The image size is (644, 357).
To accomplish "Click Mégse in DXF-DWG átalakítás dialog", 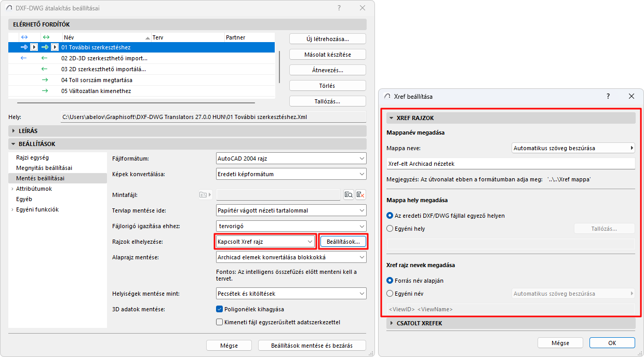I will (229, 346).
